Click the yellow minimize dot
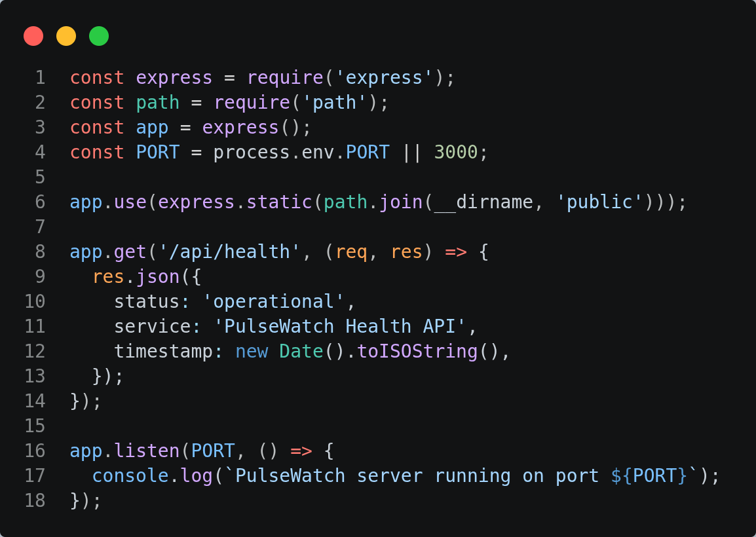 pyautogui.click(x=66, y=36)
